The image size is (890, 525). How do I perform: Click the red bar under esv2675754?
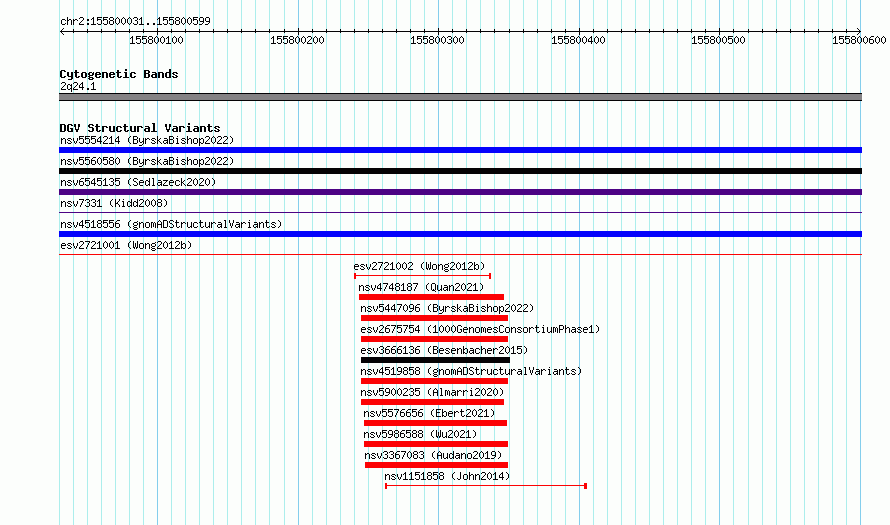point(434,339)
